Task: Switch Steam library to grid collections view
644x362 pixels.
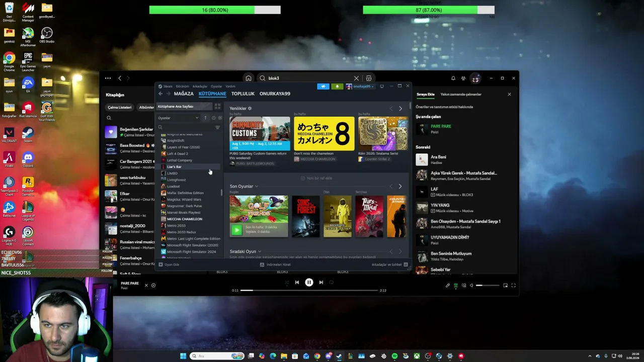Action: pyautogui.click(x=217, y=107)
